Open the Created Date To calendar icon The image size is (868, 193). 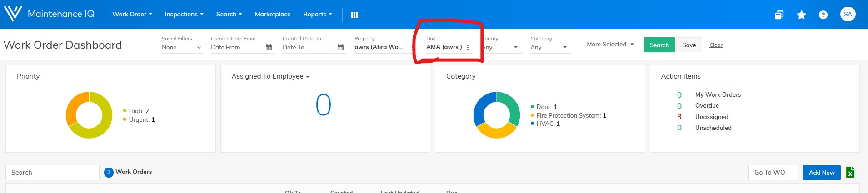point(340,47)
